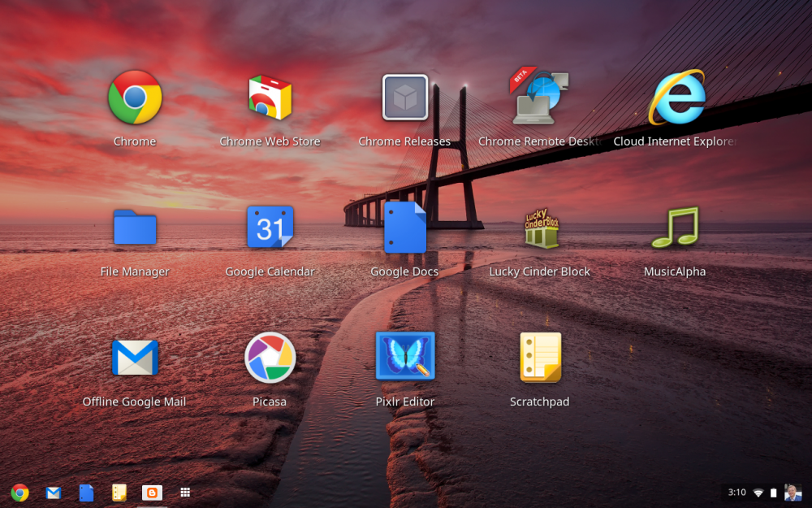This screenshot has width=812, height=508.
Task: Launch Google Calendar
Action: point(270,228)
